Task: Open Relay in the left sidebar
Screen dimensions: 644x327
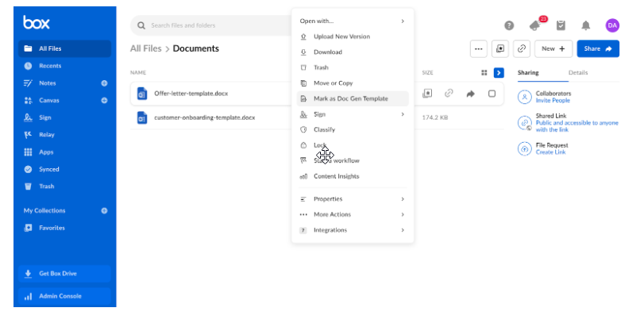Action: 46,134
